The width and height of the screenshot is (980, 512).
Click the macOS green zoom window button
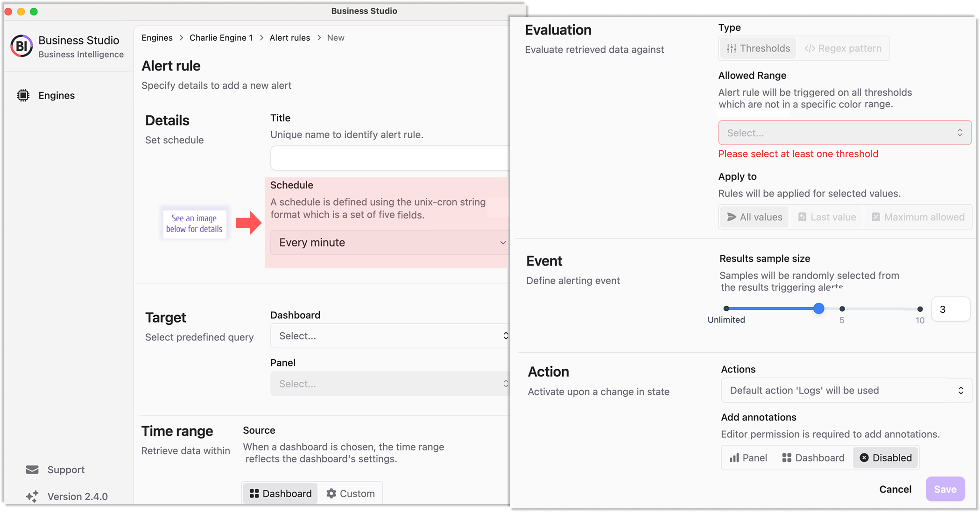[34, 11]
